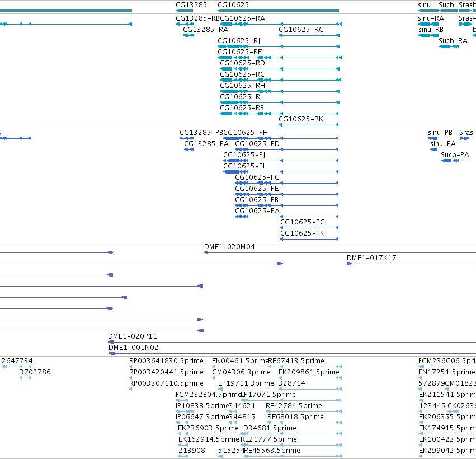Image resolution: width=476 pixels, height=459 pixels.
Task: Pick EST RE42784.5prime
Action: click(294, 406)
